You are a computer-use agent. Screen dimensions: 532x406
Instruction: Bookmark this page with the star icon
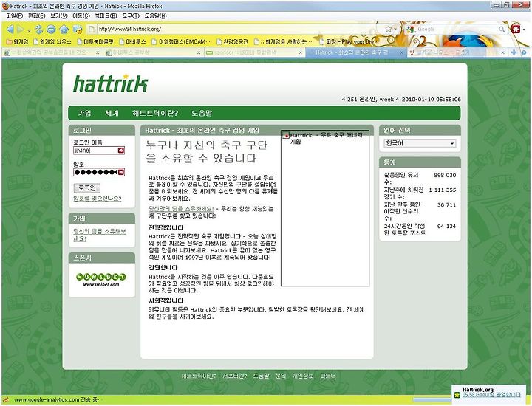point(389,29)
